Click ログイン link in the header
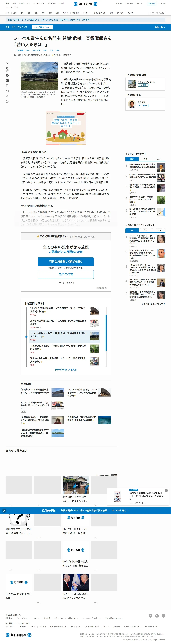This screenshot has width=171, height=644. (162, 3)
